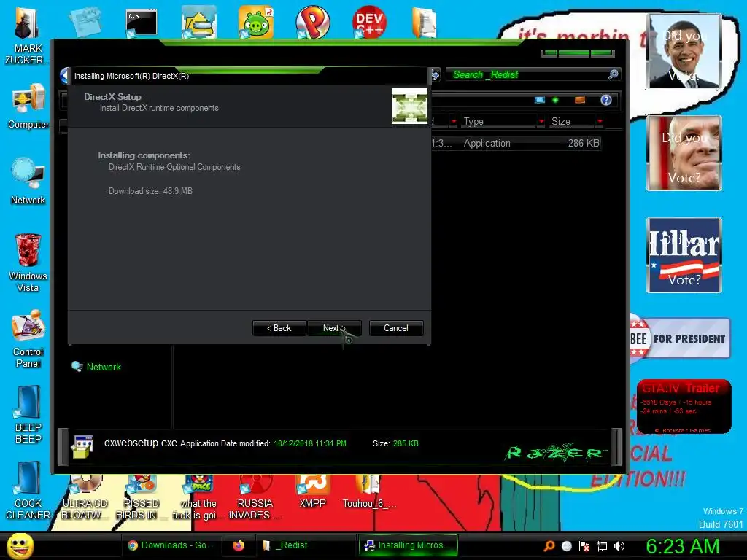Click the volume speaker tray icon
This screenshot has height=560, width=747.
tap(619, 546)
